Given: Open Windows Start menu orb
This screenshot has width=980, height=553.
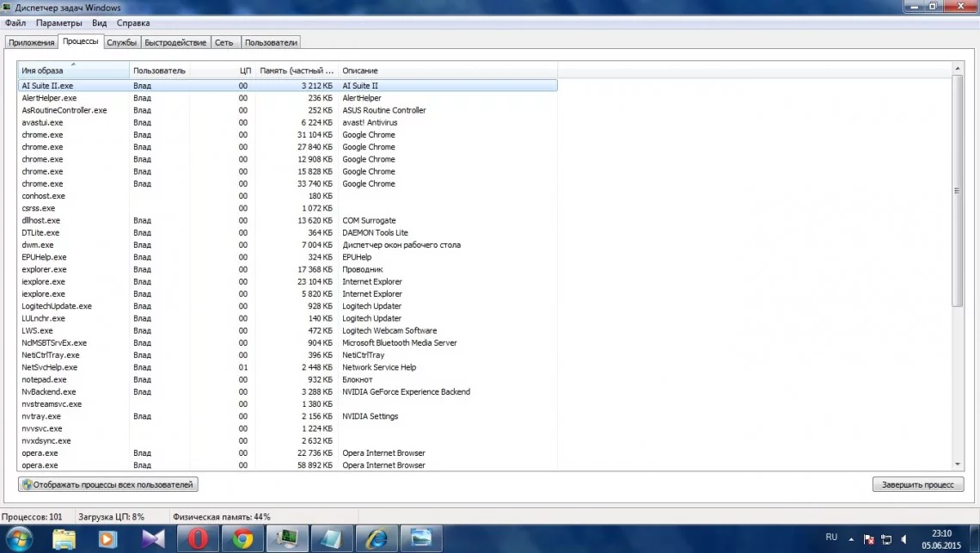Looking at the screenshot, I should [x=17, y=538].
